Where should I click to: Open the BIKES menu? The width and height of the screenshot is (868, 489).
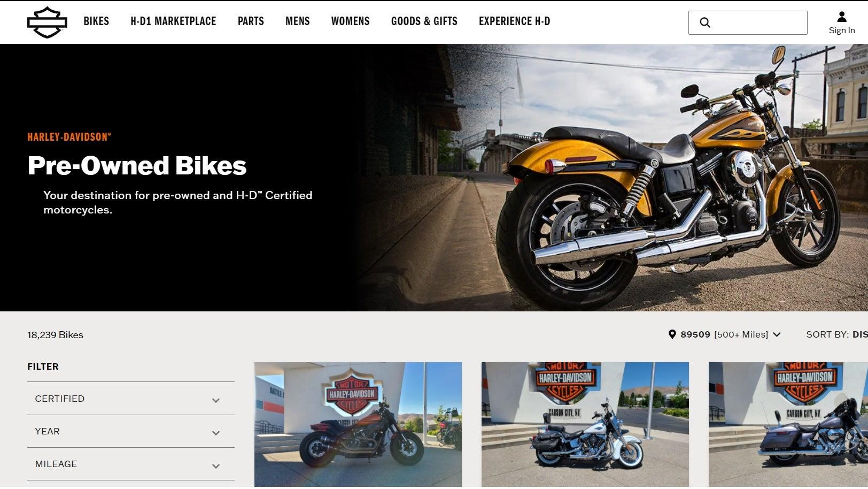coord(96,21)
